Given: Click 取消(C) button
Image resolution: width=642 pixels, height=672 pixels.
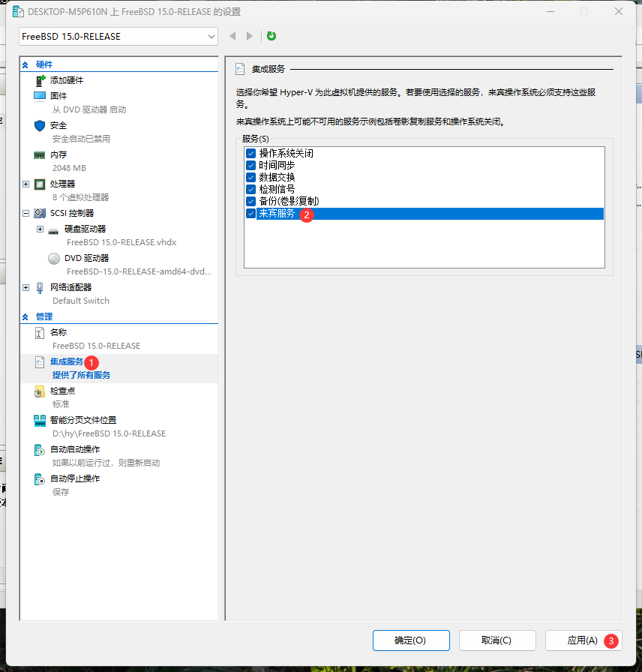Looking at the screenshot, I should [497, 640].
